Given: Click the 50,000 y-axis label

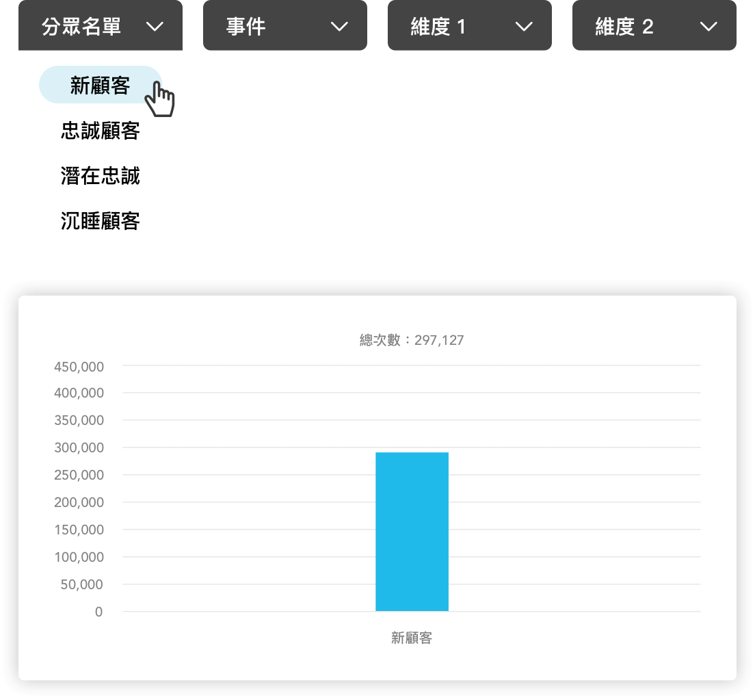Looking at the screenshot, I should pyautogui.click(x=81, y=584).
